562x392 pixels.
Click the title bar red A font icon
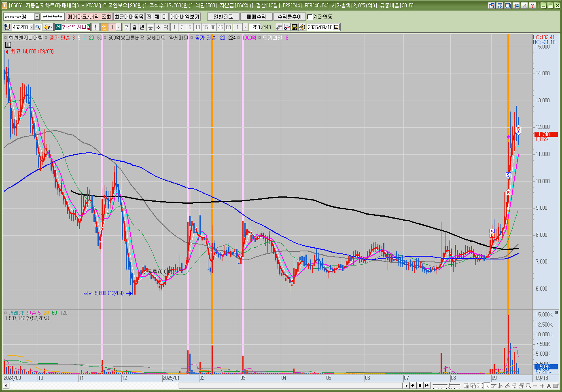pos(524,5)
